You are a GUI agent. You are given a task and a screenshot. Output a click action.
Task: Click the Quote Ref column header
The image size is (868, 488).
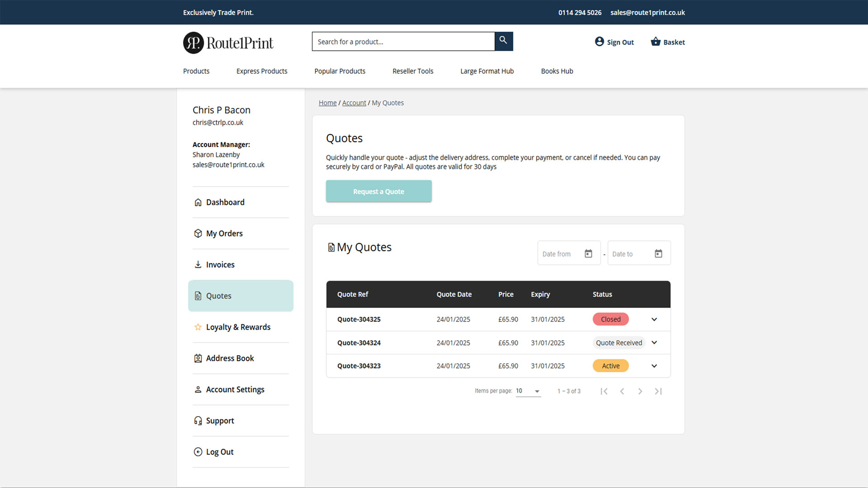click(353, 294)
